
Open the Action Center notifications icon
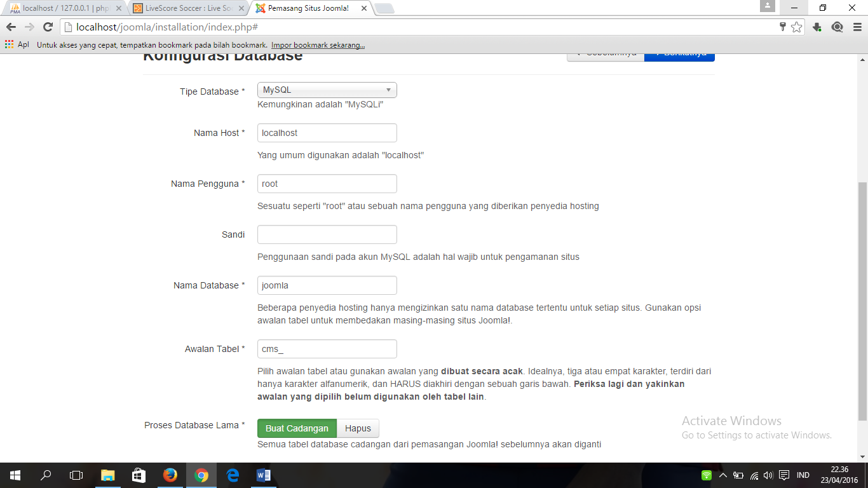tap(784, 475)
